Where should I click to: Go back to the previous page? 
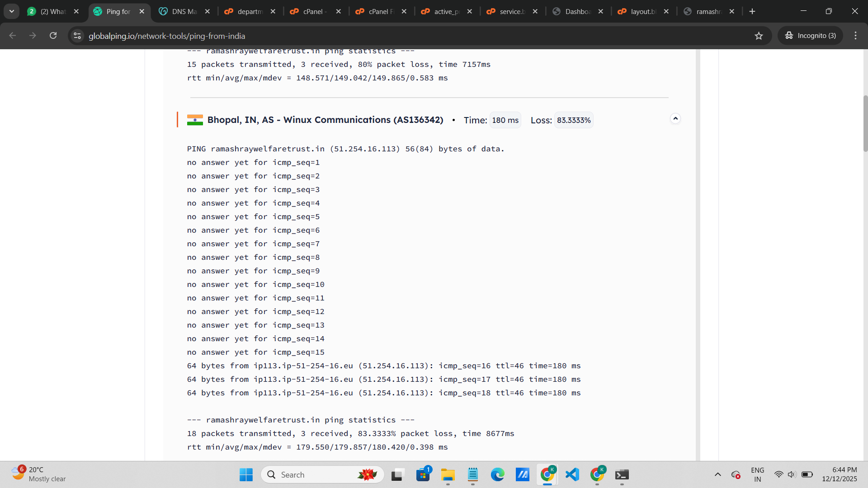coord(13,36)
